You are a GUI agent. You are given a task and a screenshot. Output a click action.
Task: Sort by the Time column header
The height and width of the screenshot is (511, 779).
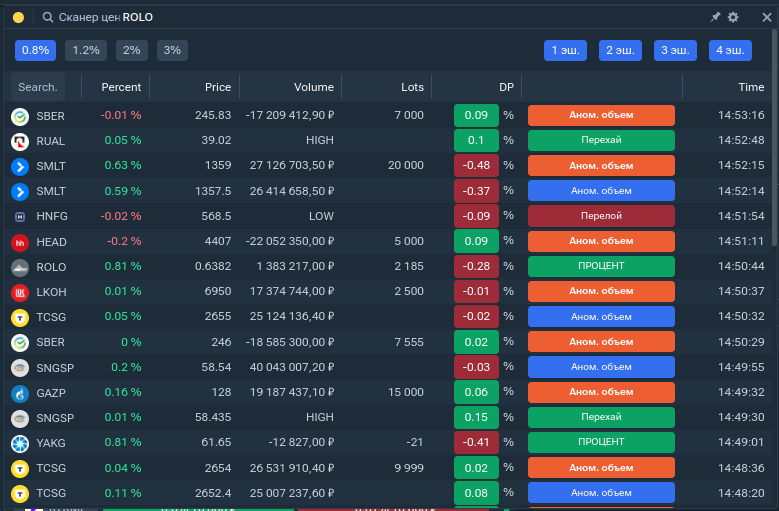[751, 87]
